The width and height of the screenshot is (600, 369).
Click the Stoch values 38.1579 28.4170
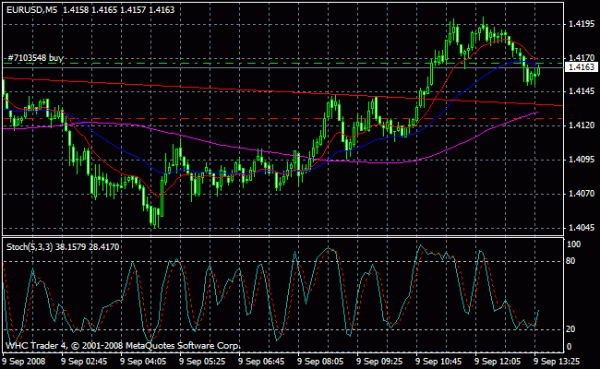(87, 247)
